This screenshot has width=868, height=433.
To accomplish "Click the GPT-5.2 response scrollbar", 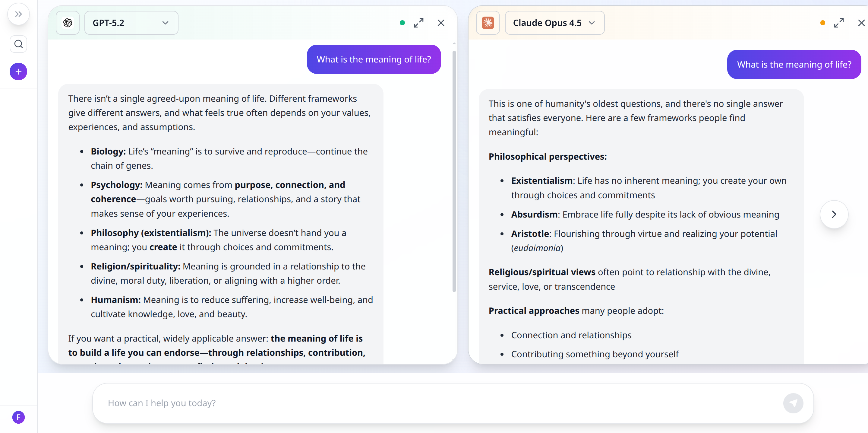I will coord(454,169).
